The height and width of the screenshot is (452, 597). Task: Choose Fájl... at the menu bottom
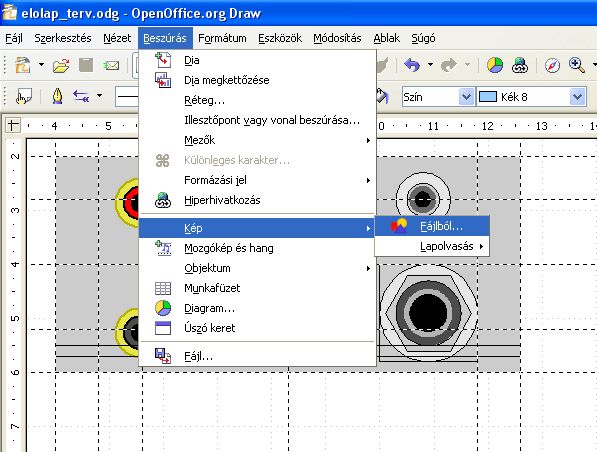click(x=257, y=356)
